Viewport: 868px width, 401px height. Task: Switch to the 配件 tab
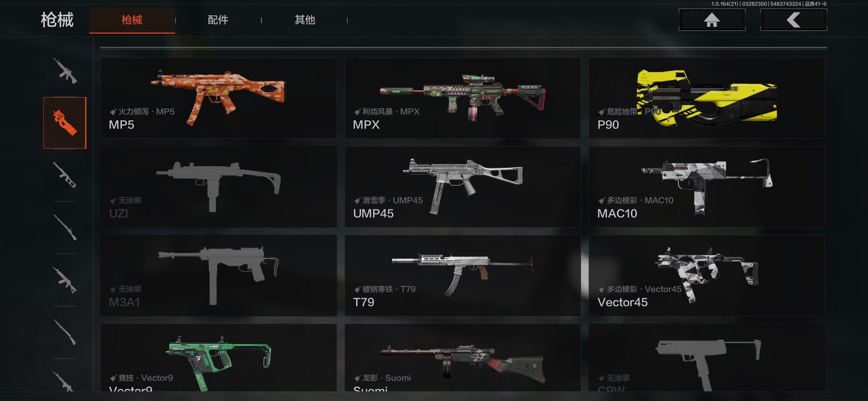click(x=218, y=20)
